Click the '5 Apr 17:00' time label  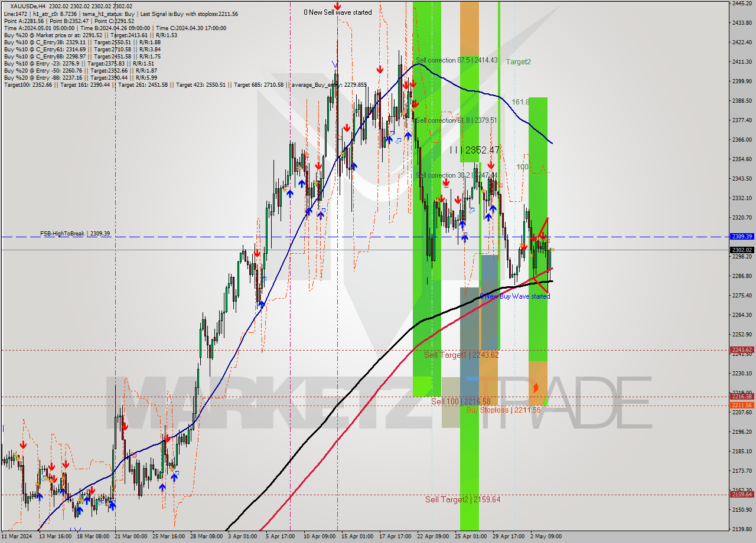(x=281, y=537)
